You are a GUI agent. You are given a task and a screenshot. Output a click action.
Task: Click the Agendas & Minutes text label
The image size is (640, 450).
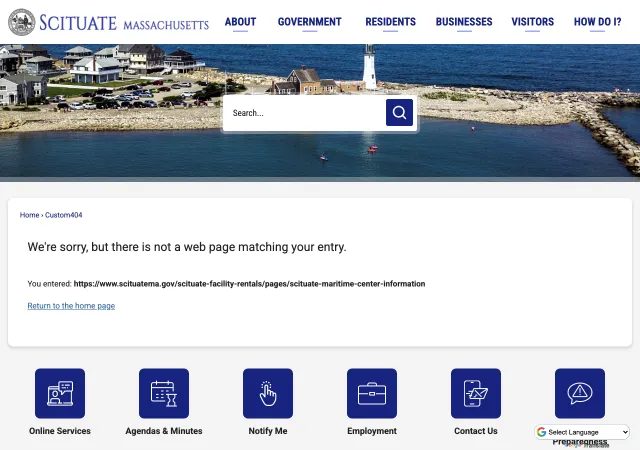pos(164,431)
